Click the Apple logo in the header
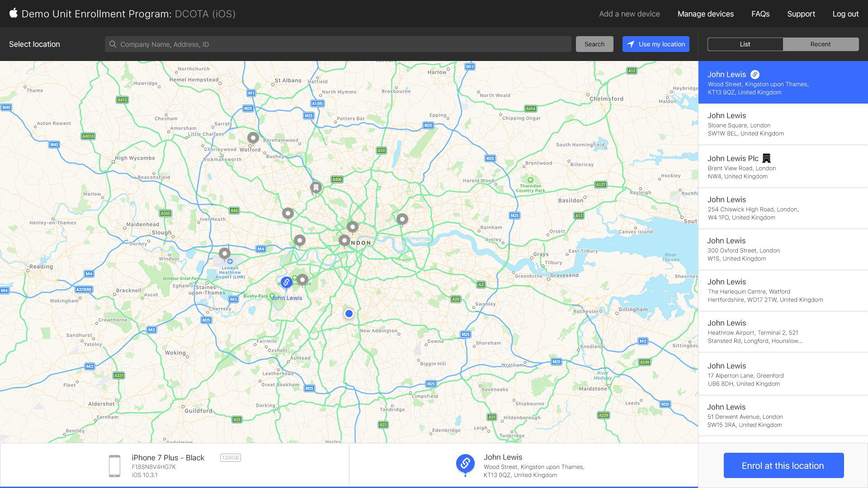This screenshot has width=868, height=488. coord(14,13)
